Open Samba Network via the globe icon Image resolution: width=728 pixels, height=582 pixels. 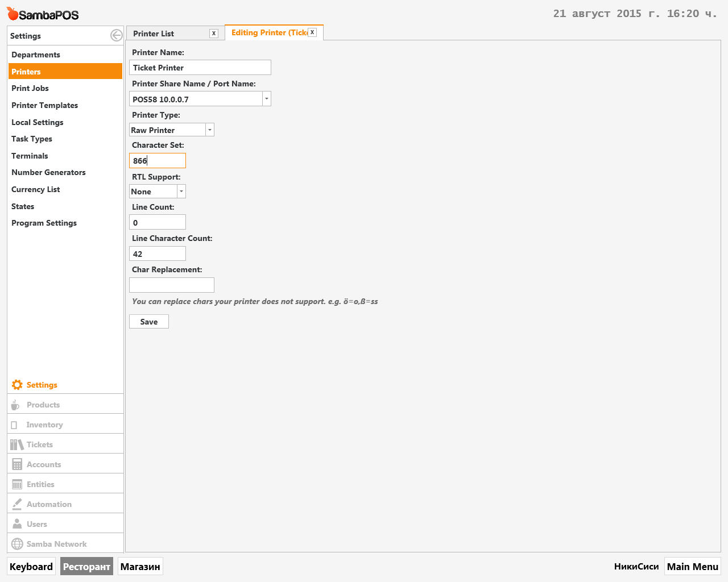coord(17,544)
